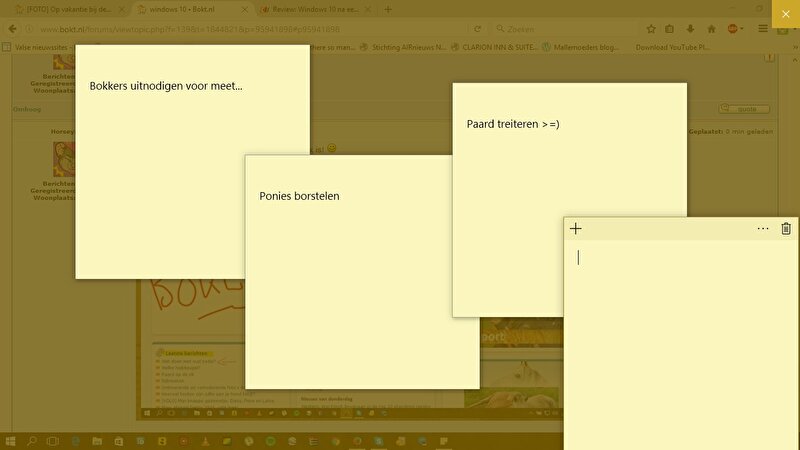The height and width of the screenshot is (450, 800).
Task: Open taskbar search magnifier
Action: click(32, 441)
